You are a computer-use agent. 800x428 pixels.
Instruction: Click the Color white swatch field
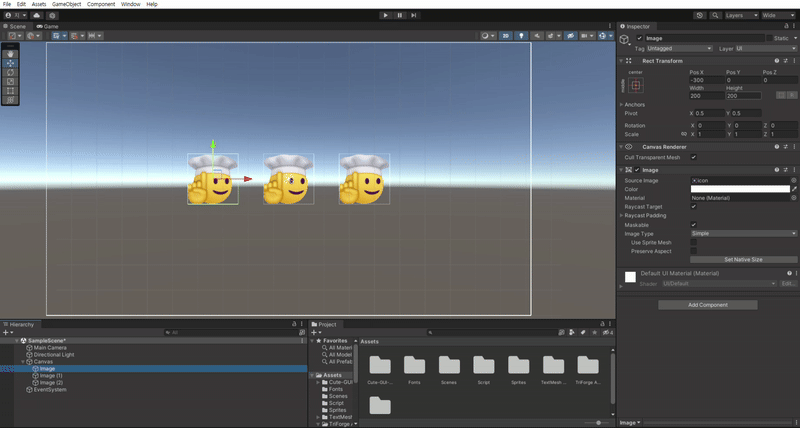(x=740, y=189)
